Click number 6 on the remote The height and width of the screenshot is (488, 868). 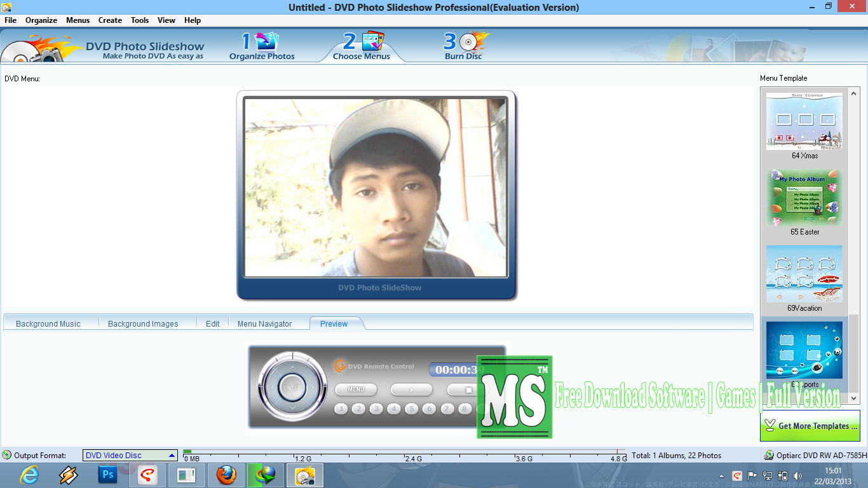click(430, 409)
